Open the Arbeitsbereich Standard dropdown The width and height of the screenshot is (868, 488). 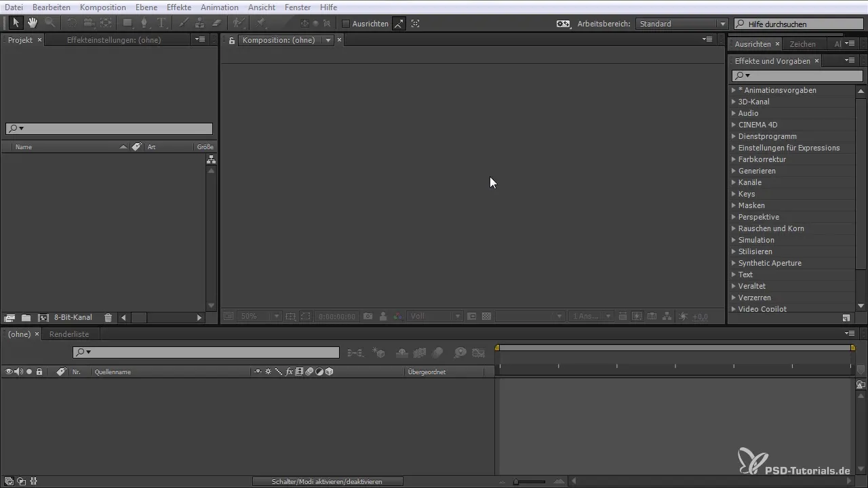(x=682, y=24)
